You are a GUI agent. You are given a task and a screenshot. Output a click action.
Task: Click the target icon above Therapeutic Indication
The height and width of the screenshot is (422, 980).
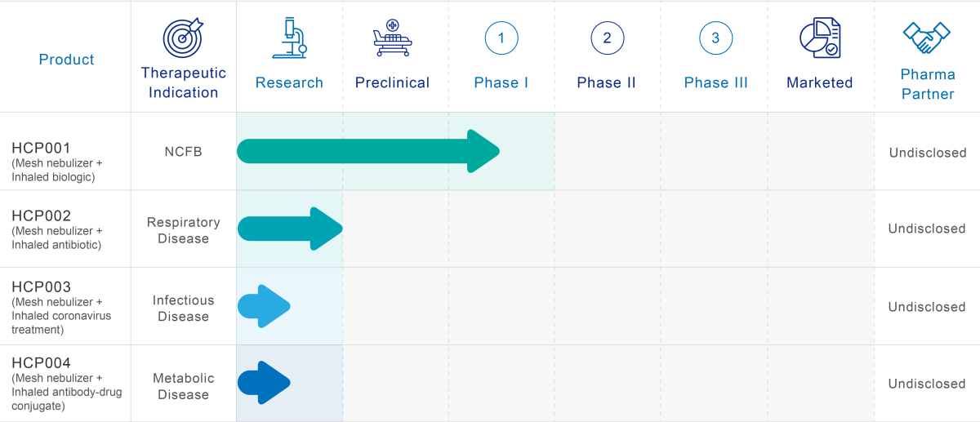[183, 38]
